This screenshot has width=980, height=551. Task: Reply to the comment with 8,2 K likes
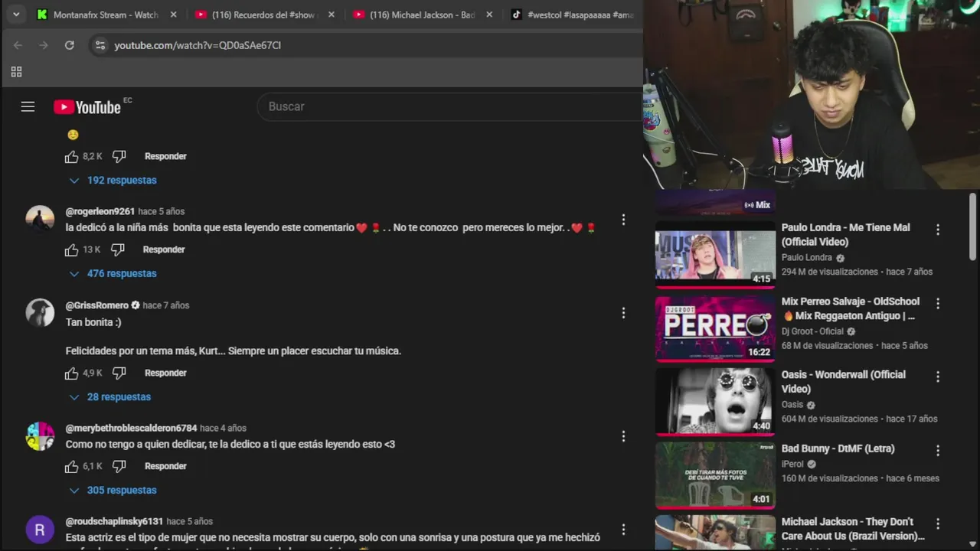165,156
